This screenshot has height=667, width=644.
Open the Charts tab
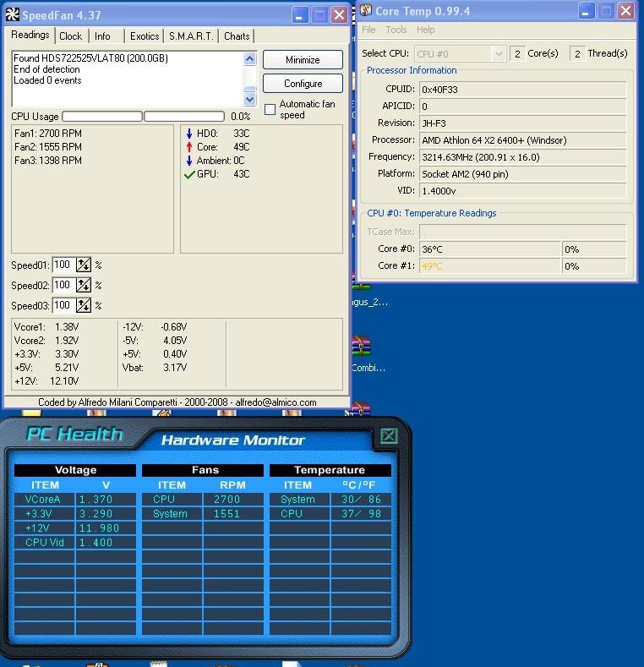pyautogui.click(x=237, y=36)
